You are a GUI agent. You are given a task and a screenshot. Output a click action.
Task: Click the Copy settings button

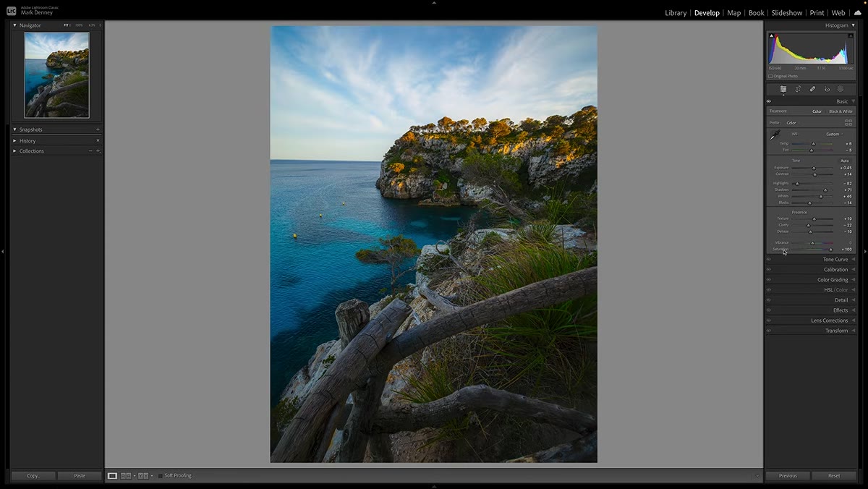pyautogui.click(x=33, y=476)
